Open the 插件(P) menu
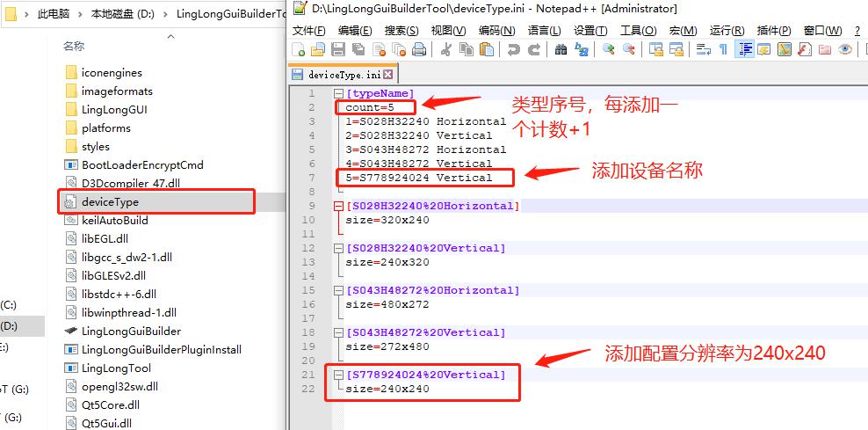The image size is (868, 430). tap(773, 31)
